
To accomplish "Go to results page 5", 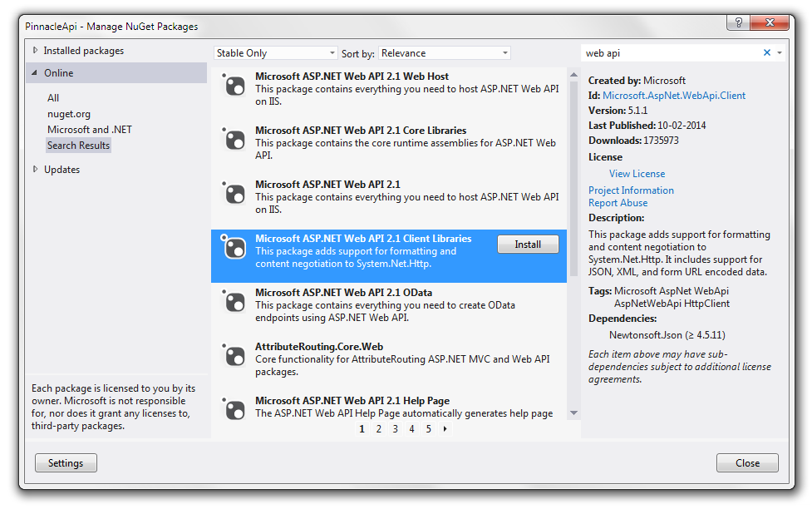I will coord(428,428).
